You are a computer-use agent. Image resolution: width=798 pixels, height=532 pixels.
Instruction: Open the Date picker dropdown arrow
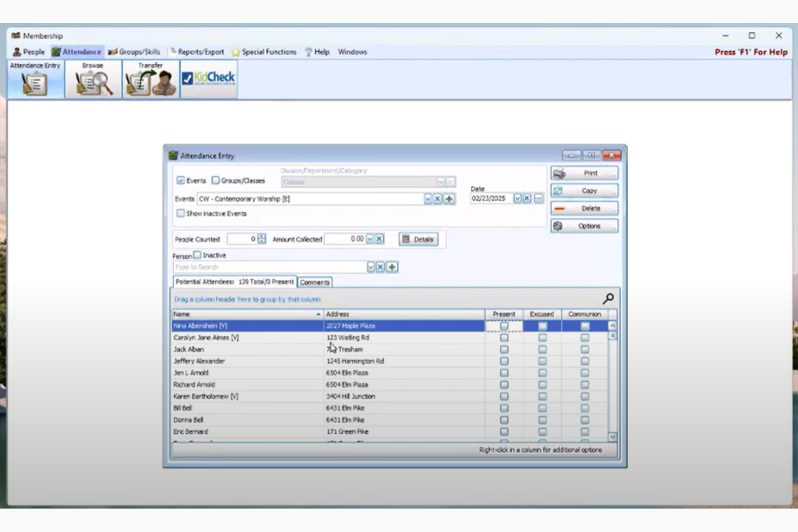[518, 198]
